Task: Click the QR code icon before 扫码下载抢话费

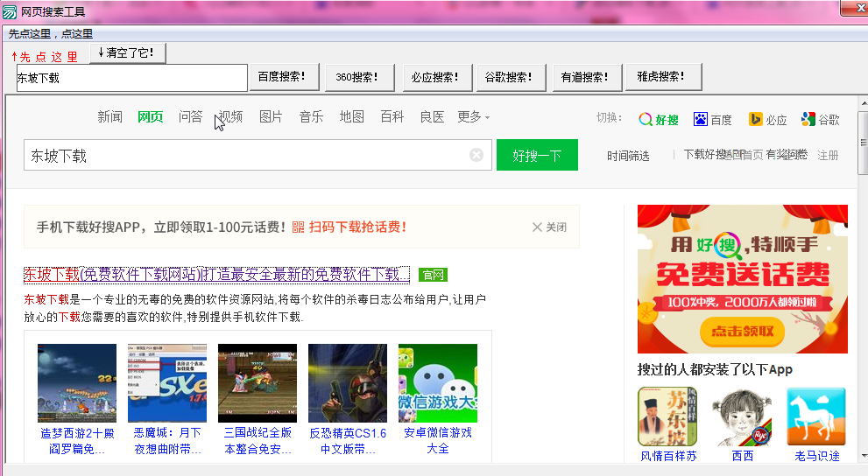Action: [x=299, y=227]
